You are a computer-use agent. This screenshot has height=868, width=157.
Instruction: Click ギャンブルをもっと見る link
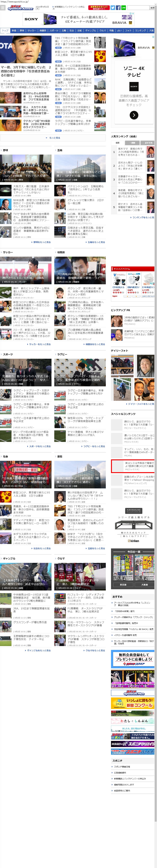(x=38, y=651)
